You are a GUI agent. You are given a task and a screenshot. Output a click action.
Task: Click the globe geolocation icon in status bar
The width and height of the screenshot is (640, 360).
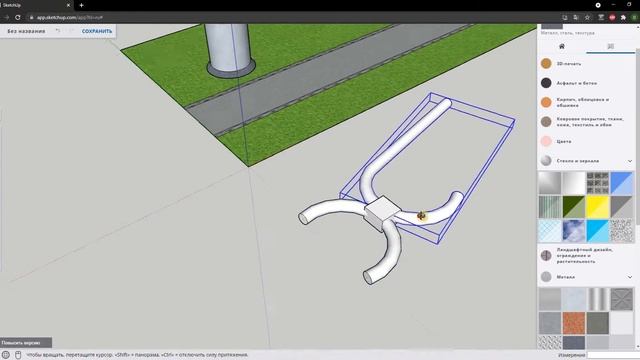pos(6,355)
